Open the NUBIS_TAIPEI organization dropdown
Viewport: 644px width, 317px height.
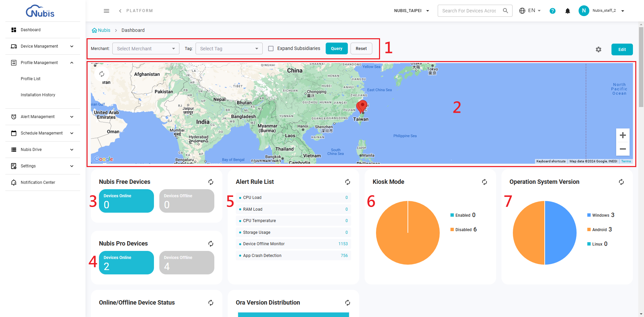pyautogui.click(x=412, y=11)
